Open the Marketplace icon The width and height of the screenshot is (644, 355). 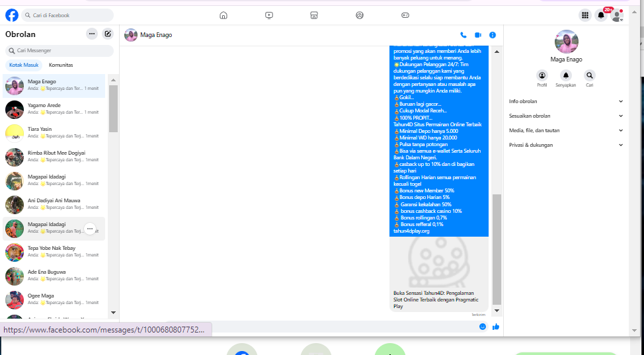pyautogui.click(x=314, y=15)
